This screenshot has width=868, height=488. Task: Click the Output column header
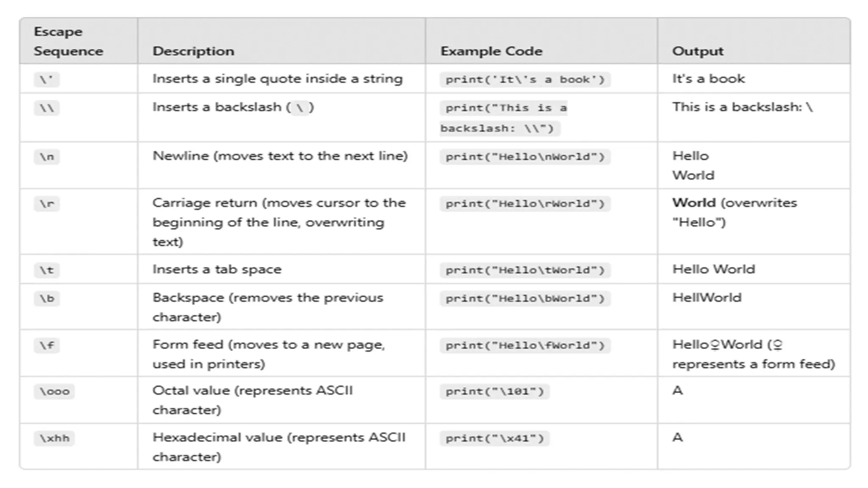[x=698, y=51]
